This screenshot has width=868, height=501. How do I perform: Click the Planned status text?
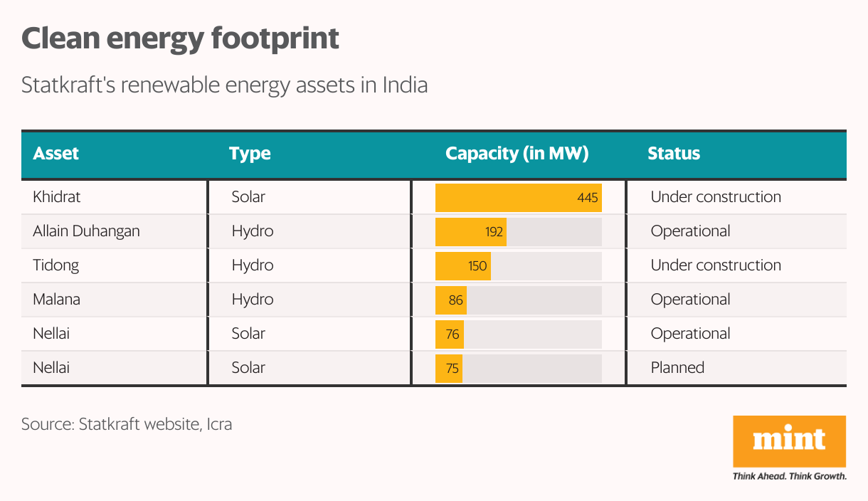click(x=677, y=368)
